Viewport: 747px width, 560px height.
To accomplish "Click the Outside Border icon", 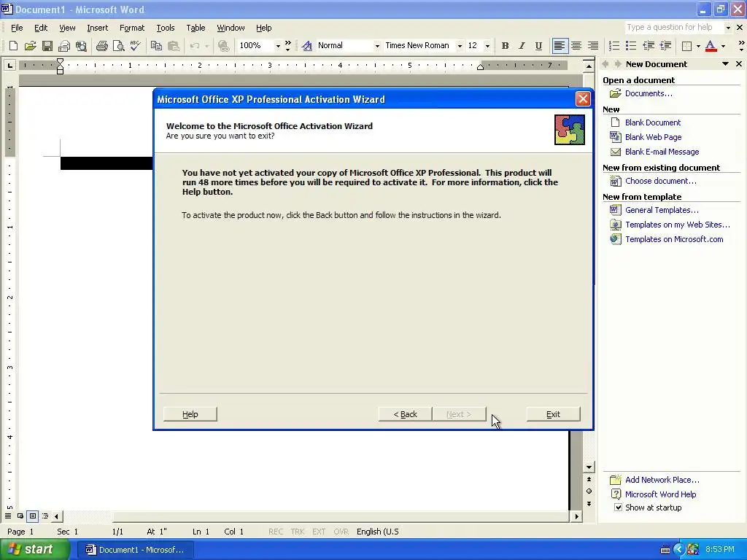I will (x=686, y=46).
